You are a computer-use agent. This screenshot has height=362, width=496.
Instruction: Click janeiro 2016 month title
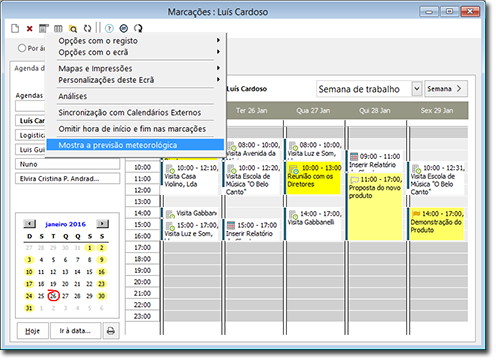click(x=66, y=224)
